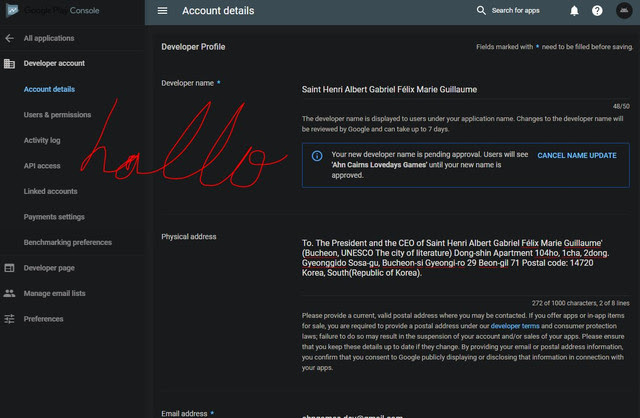Open Payments settings
Viewport: 640px width, 418px height.
[54, 217]
